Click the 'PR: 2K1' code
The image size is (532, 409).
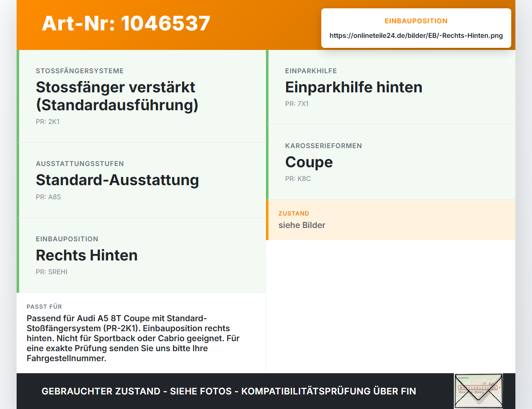(x=48, y=122)
